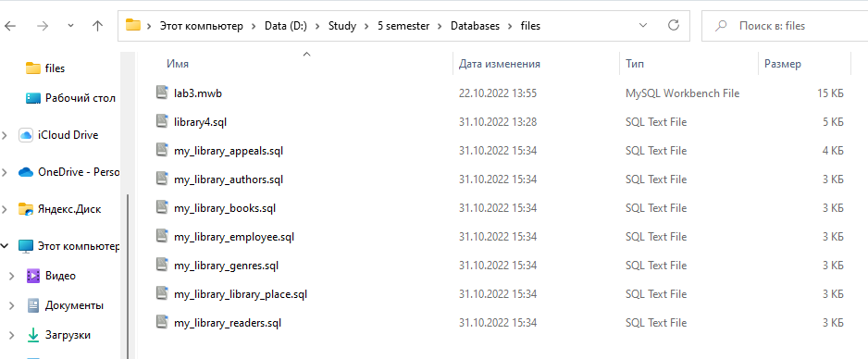Open the recent locations dropdown arrow
The image size is (868, 359).
70,26
